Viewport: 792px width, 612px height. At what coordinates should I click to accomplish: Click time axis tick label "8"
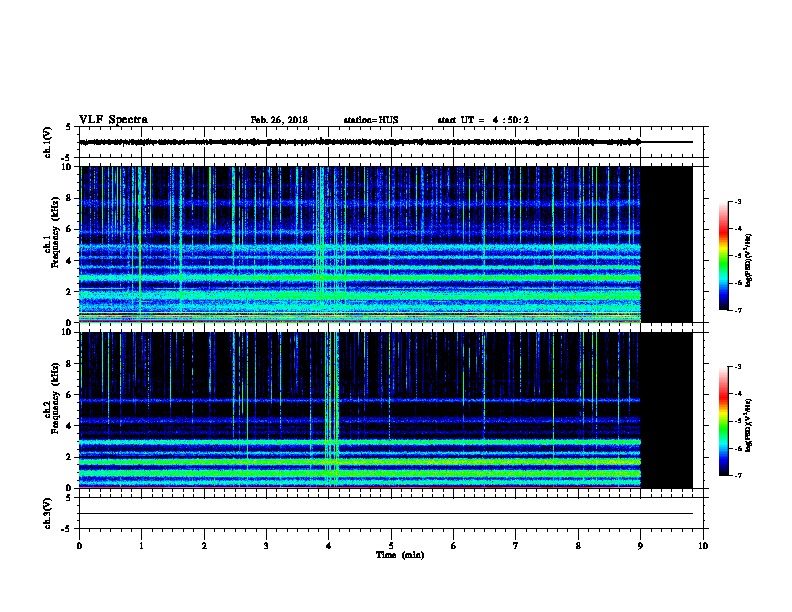pos(578,546)
